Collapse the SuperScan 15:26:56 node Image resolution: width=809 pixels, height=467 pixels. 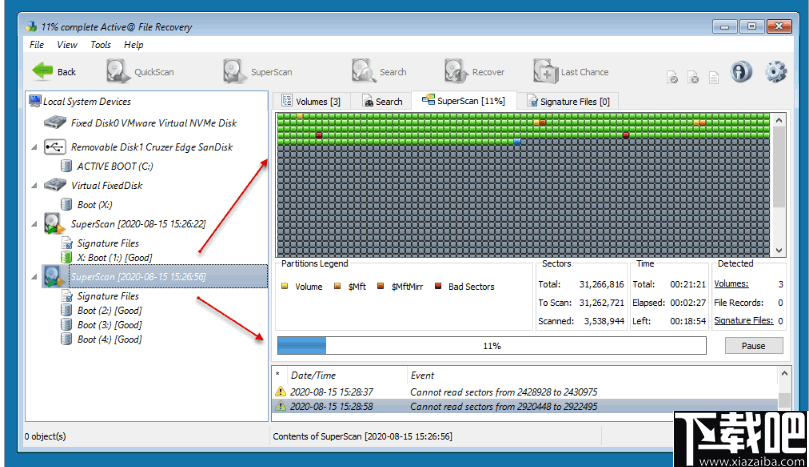(x=34, y=277)
